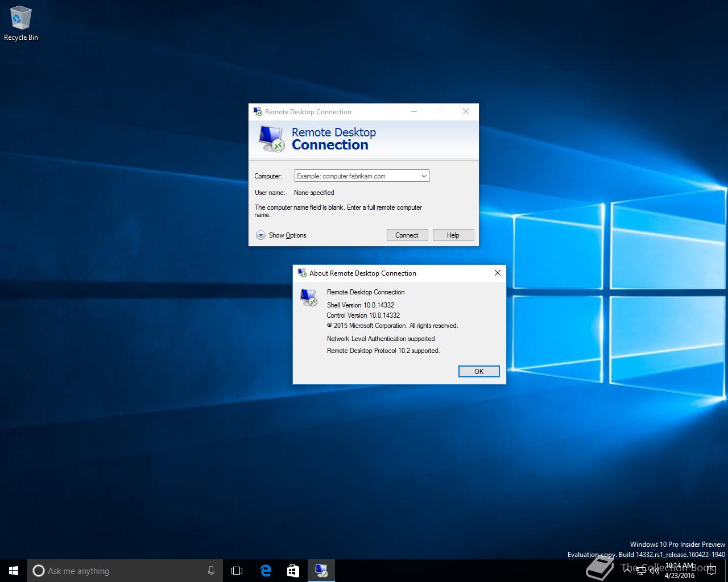Expand Show Options arrow icon
Viewport: 728px width, 582px height.
pos(260,235)
